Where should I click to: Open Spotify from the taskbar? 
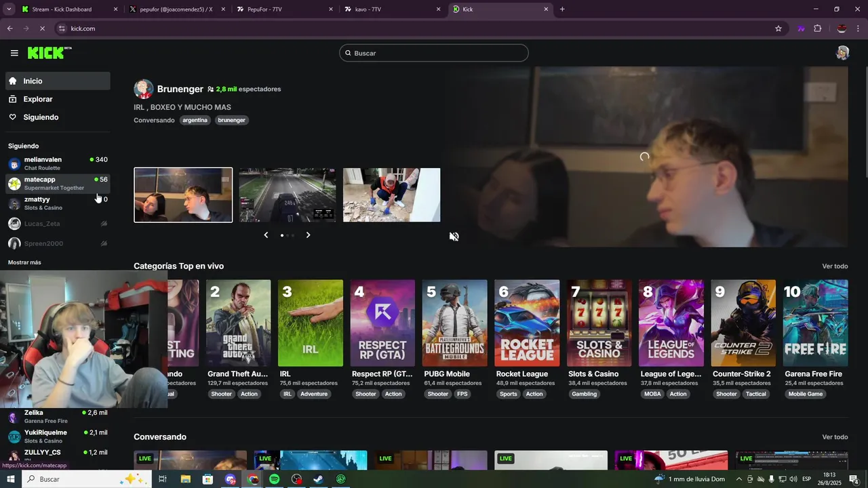point(275,479)
